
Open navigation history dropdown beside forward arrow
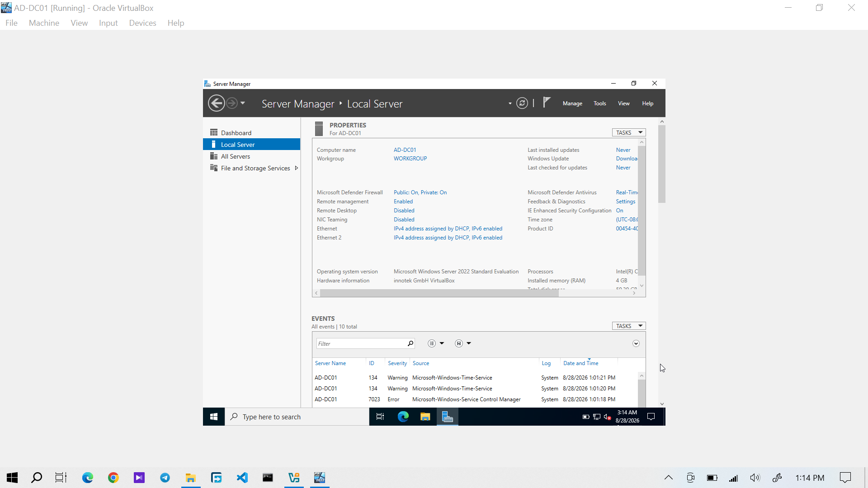(243, 103)
